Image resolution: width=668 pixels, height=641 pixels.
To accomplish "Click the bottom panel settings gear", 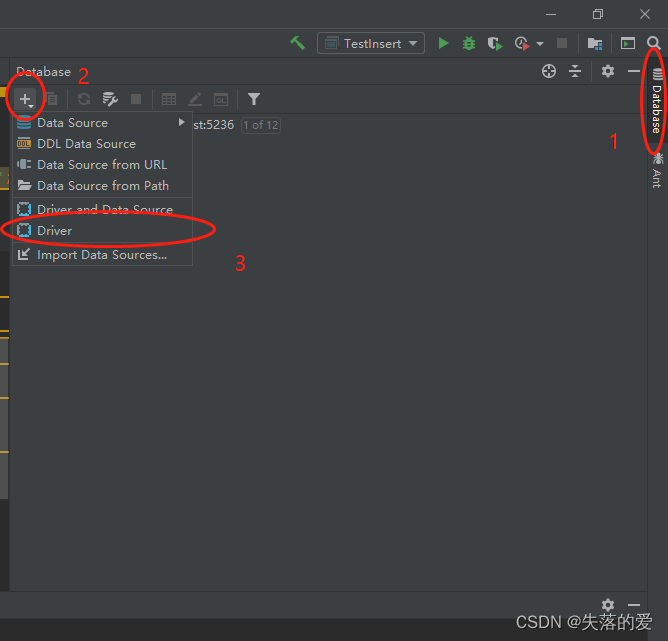I will point(608,604).
